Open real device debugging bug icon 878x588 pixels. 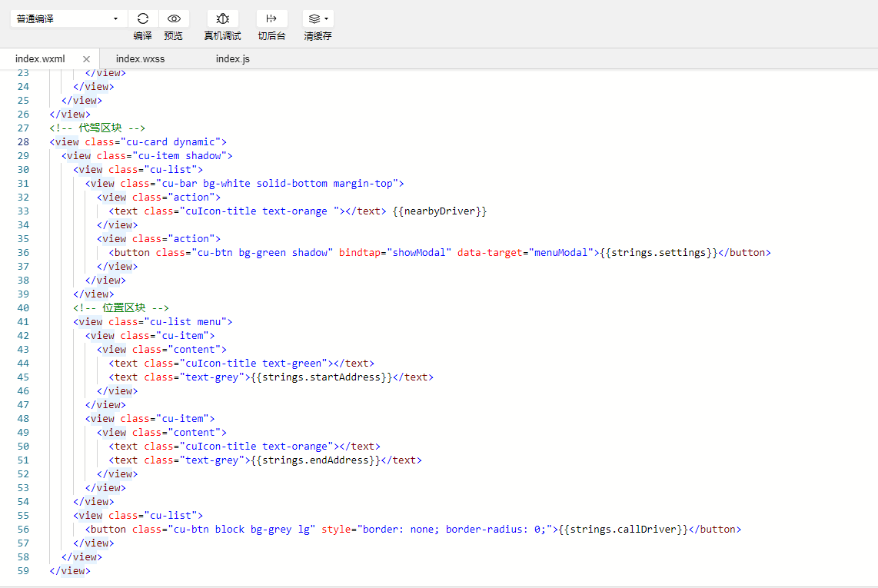[222, 18]
